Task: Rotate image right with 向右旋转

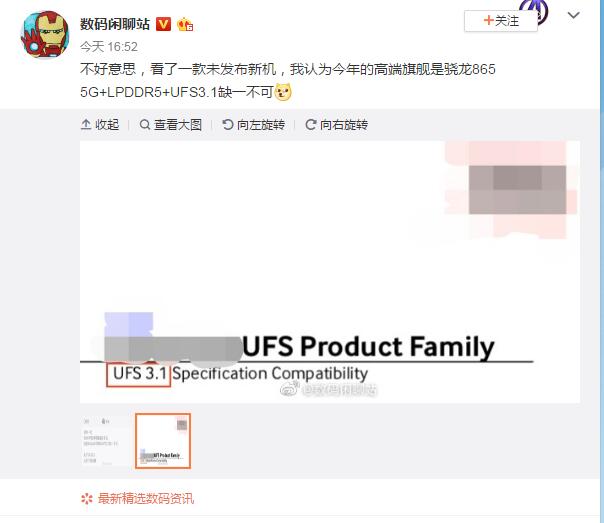Action: [336, 125]
